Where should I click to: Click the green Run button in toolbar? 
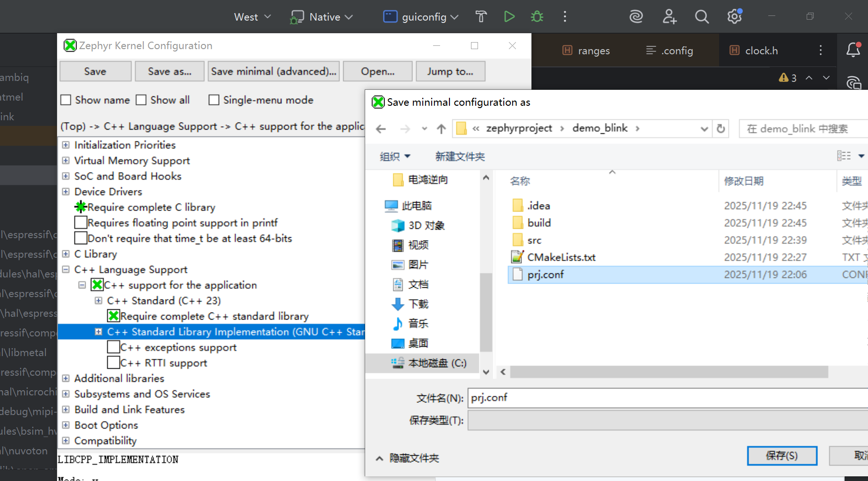pos(509,17)
